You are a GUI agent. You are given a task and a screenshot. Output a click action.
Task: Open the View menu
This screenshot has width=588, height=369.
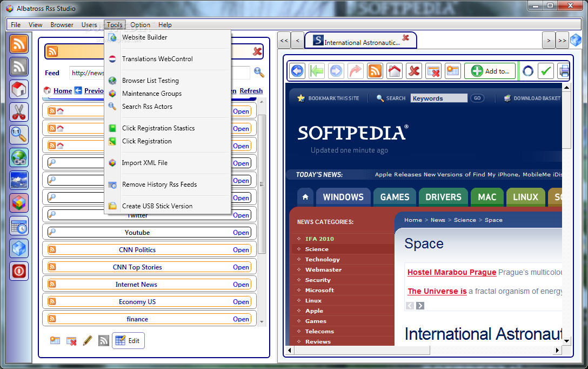(35, 25)
